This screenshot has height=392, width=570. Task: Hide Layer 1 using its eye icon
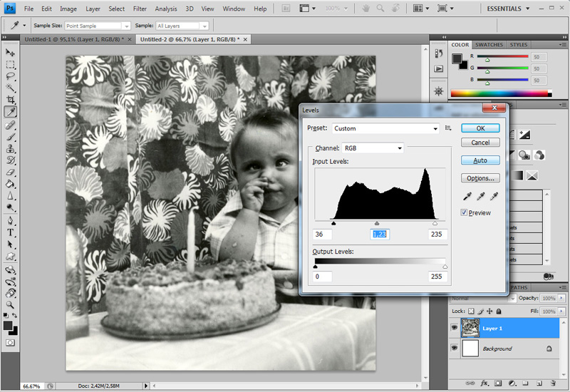pos(455,329)
